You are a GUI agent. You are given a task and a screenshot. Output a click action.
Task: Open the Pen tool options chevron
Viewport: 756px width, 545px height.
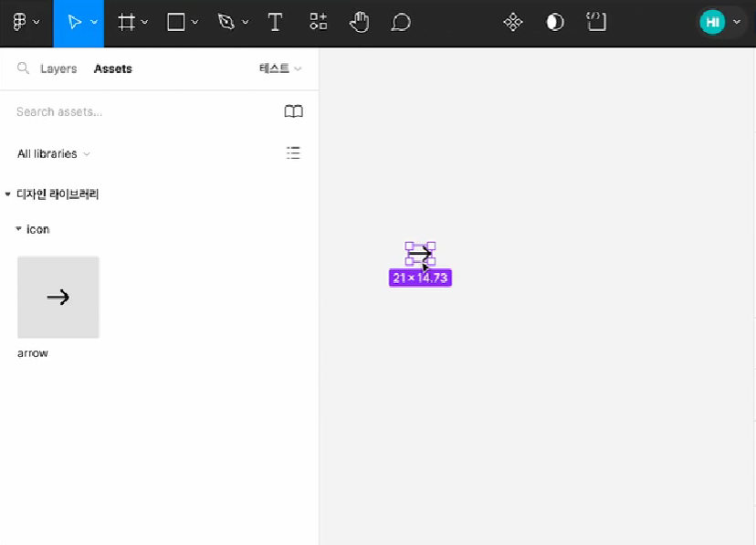point(246,22)
